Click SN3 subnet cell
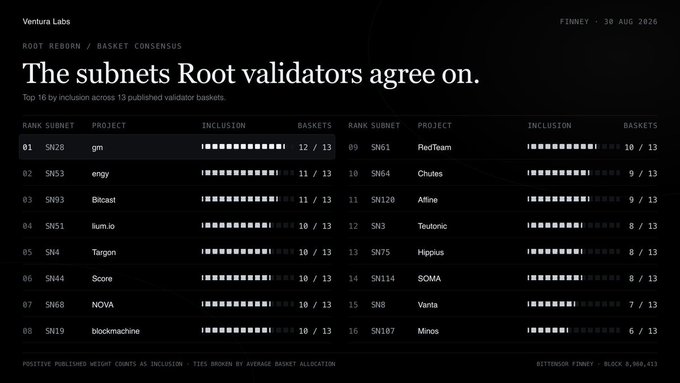Viewport: 680px width, 383px height. (378, 226)
